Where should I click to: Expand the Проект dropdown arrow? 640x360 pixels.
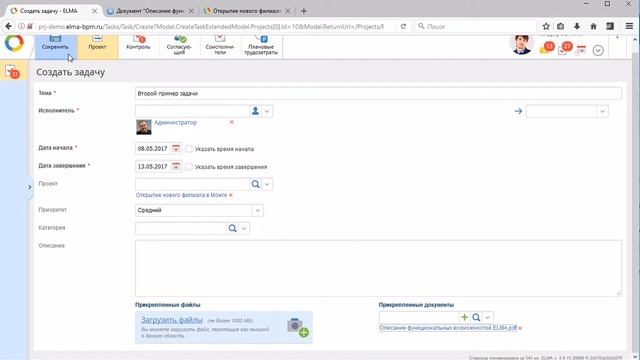tap(267, 184)
